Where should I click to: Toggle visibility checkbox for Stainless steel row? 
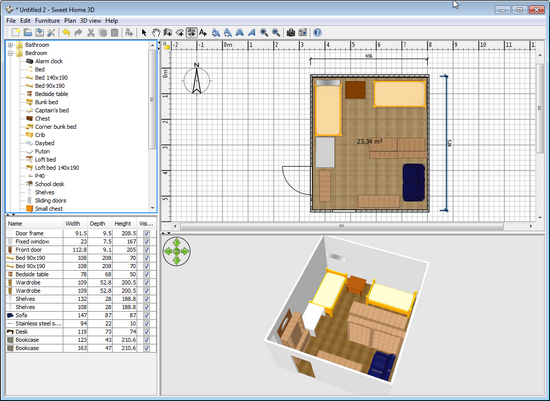point(147,323)
